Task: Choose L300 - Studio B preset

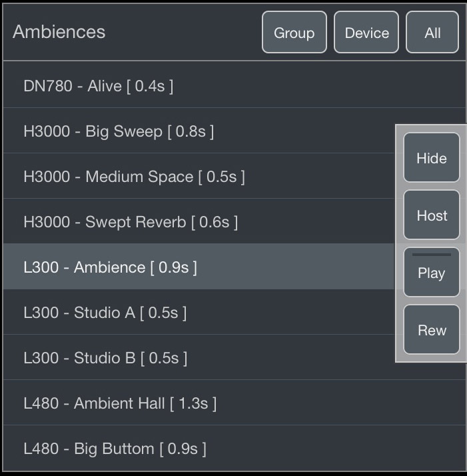Action: [x=105, y=358]
